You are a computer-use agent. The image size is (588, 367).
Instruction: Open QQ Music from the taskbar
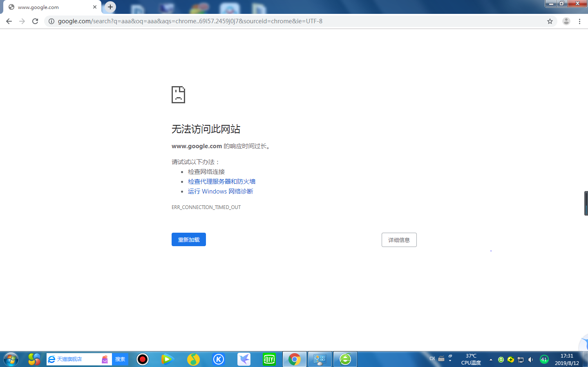tap(193, 359)
